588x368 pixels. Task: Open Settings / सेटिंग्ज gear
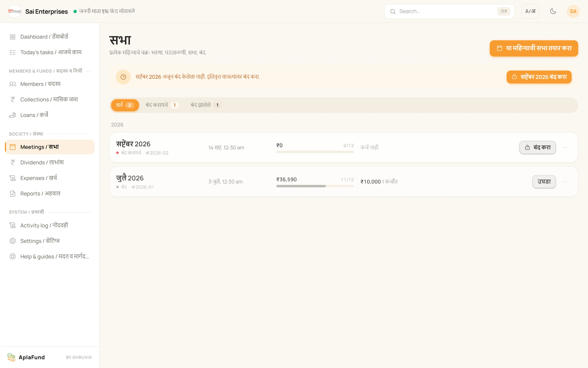click(x=13, y=241)
